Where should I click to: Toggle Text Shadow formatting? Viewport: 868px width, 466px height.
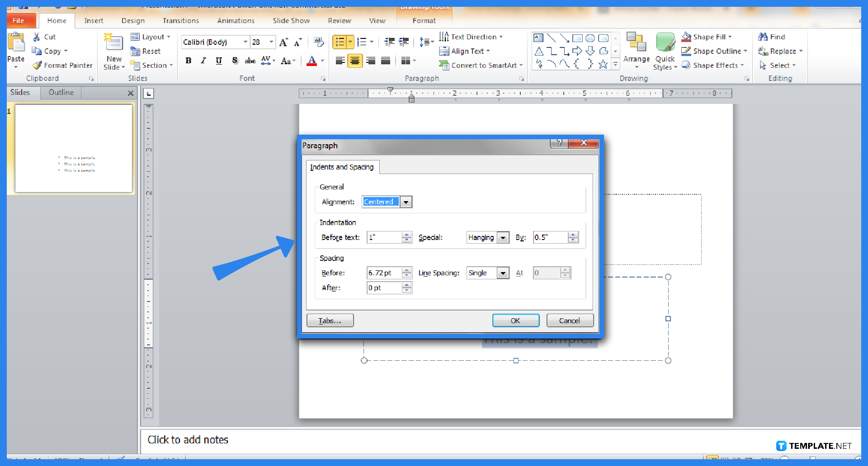tap(235, 61)
